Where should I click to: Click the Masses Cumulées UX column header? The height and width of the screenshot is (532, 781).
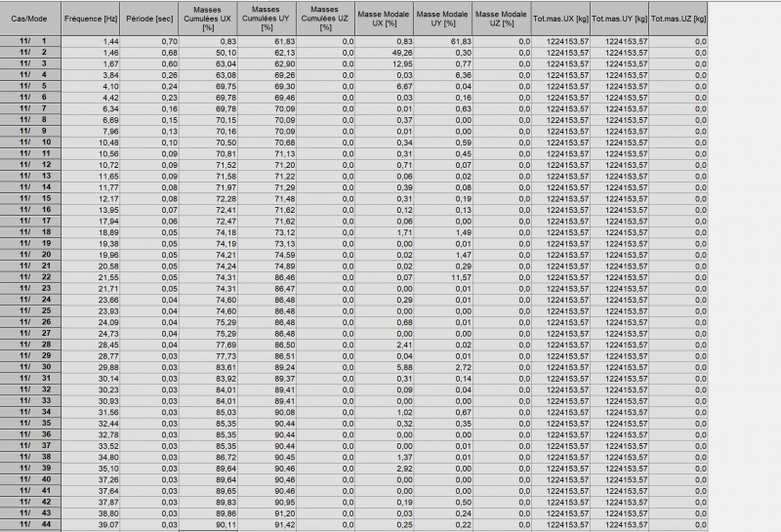(x=208, y=19)
